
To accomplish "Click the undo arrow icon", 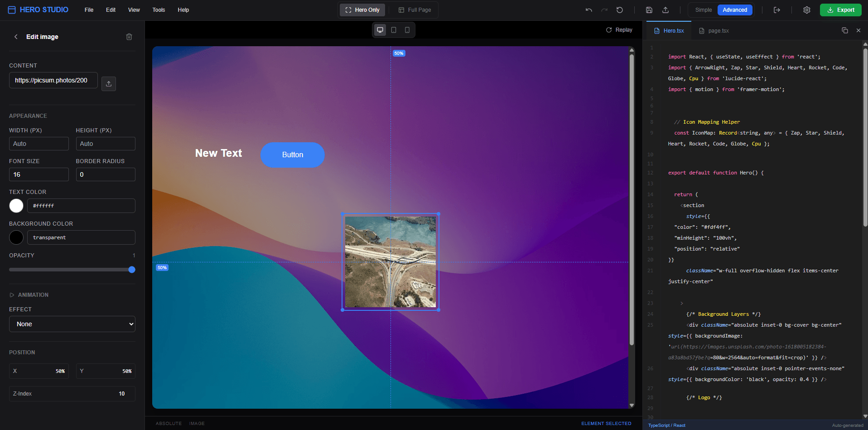I will (588, 10).
